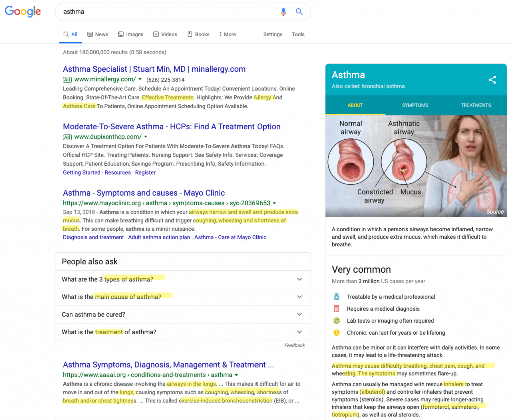Expand 'What is the treatment of asthma?'

coord(183,332)
